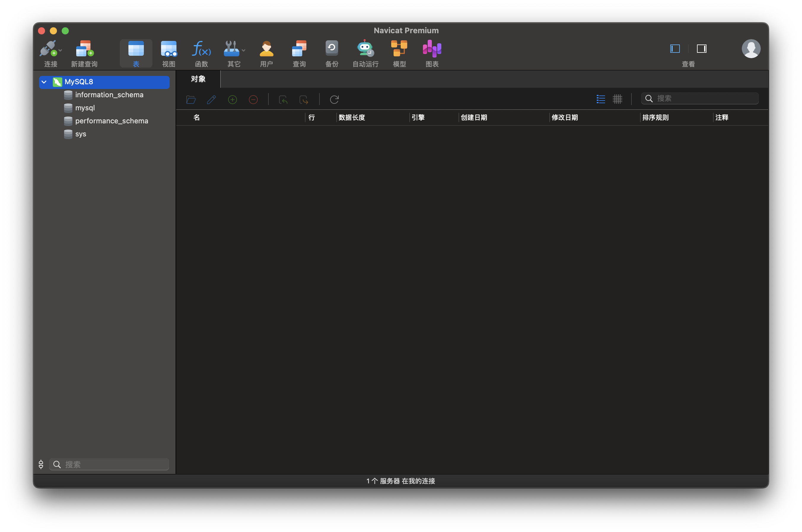Viewport: 802px width, 532px height.
Task: Switch to list view mode
Action: coord(601,99)
